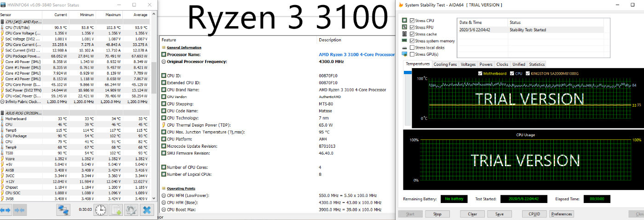Collapse the CPU [#0]: AMD Ryz... sensor group
This screenshot has width=644, height=220.
click(x=75, y=22)
